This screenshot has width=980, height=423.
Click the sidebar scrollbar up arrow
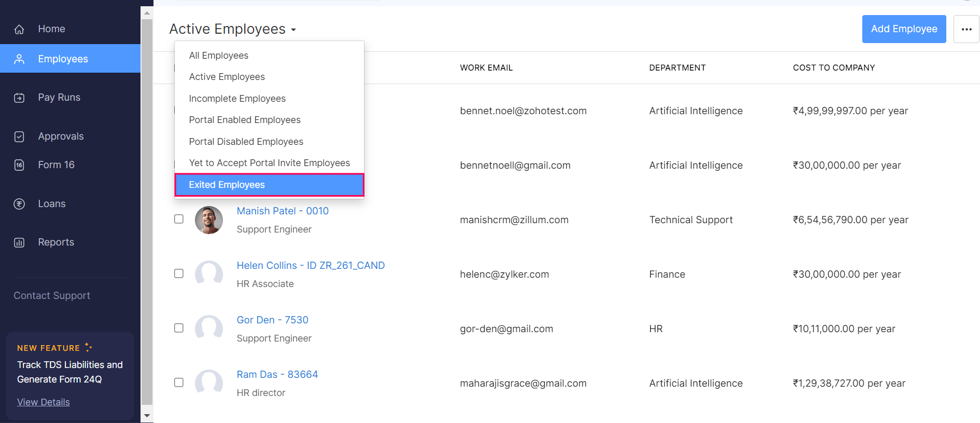click(147, 13)
